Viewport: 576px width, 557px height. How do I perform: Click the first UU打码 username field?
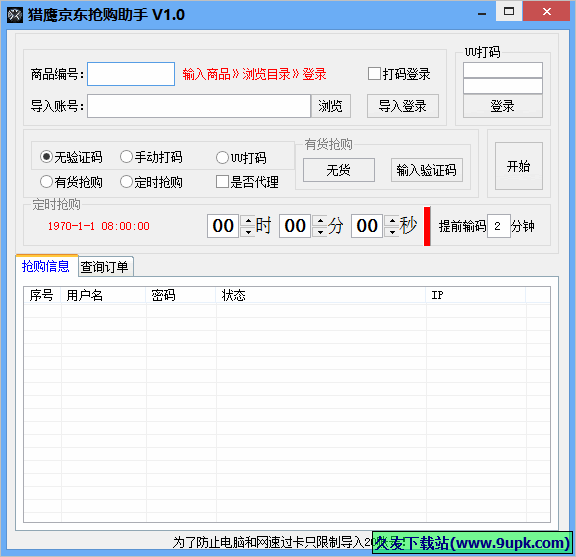pyautogui.click(x=503, y=70)
